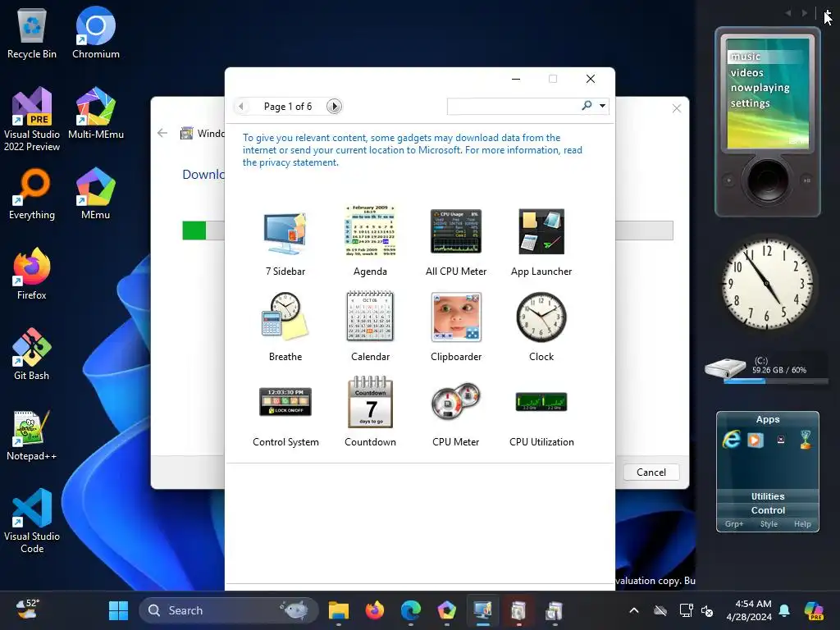Click the search magnifier icon
Viewport: 840px width, 630px height.
587,106
